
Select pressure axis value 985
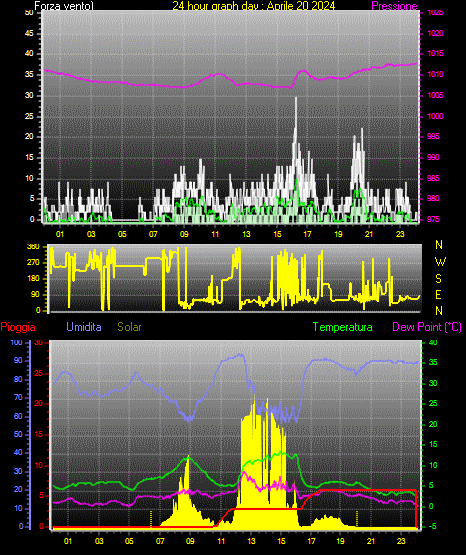pos(433,178)
